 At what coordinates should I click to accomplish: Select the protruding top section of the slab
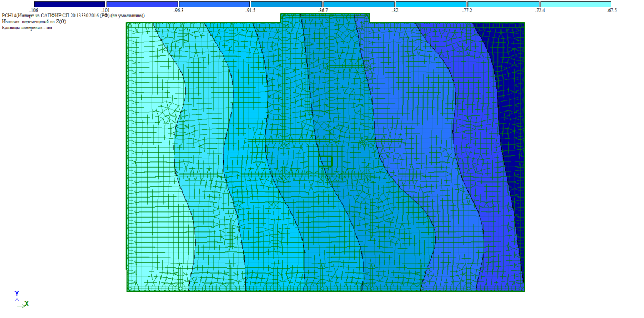click(x=325, y=18)
